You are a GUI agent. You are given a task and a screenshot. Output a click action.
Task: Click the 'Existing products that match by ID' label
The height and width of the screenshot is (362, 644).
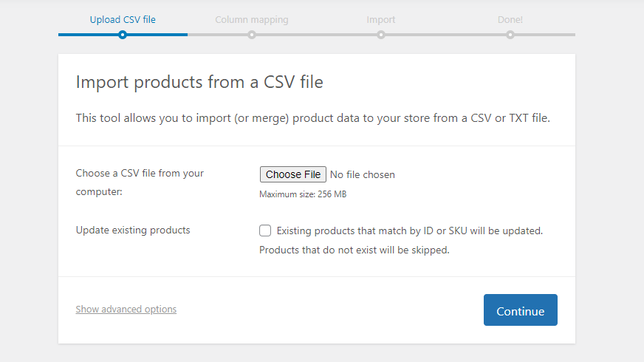tap(409, 230)
